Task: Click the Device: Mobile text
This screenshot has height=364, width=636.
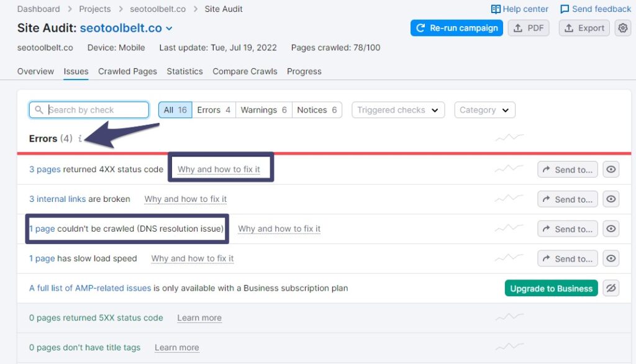Action: coord(116,47)
